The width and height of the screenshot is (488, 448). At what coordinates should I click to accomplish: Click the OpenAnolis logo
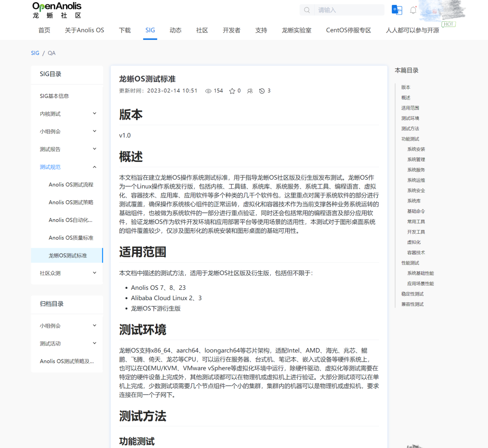click(x=56, y=10)
